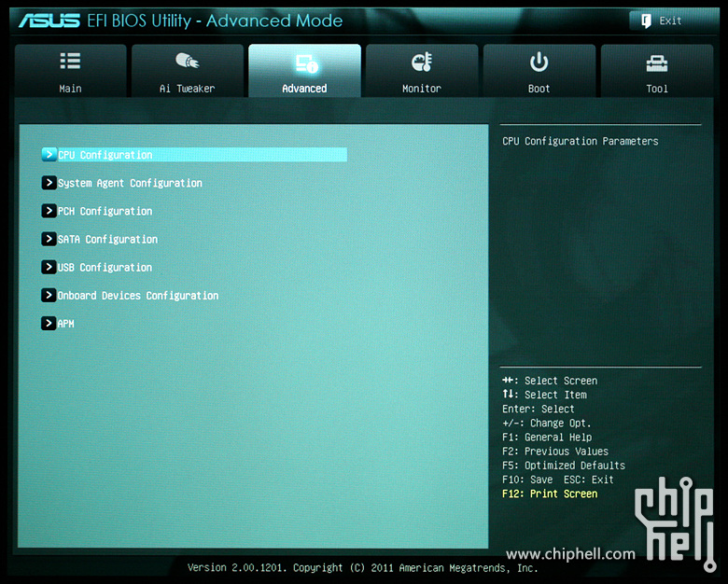The width and height of the screenshot is (728, 584).
Task: Open CPU Configuration submenu
Action: [194, 155]
